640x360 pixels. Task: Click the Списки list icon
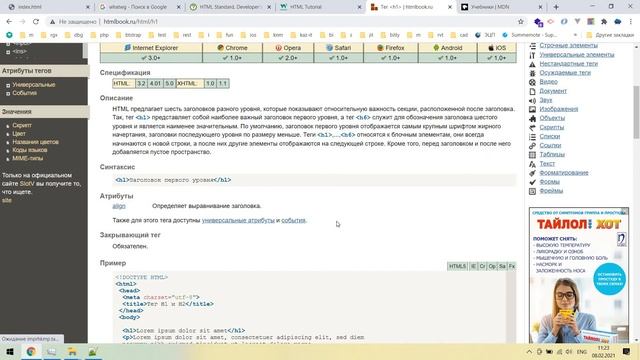pos(532,137)
